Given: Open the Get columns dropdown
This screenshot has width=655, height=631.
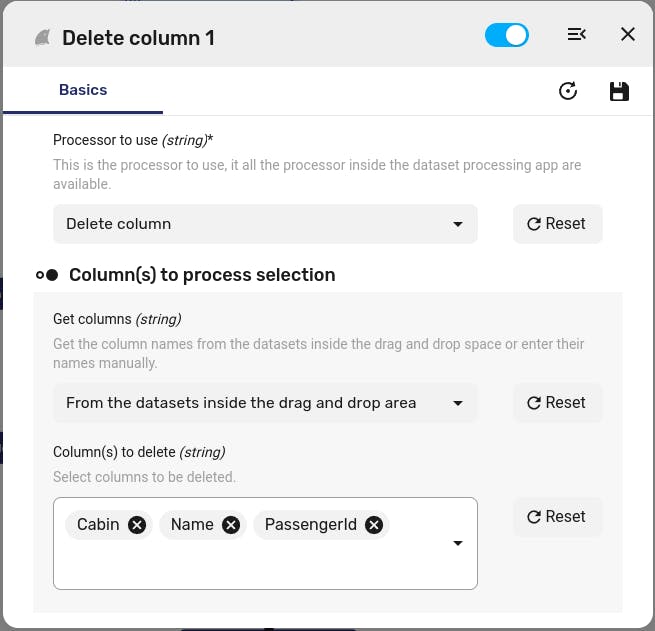Looking at the screenshot, I should [265, 403].
